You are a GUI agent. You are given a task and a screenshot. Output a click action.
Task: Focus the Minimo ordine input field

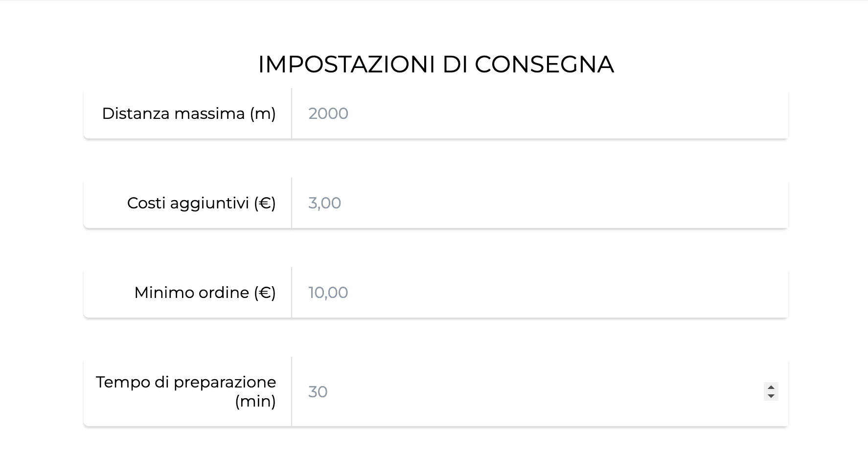point(540,293)
